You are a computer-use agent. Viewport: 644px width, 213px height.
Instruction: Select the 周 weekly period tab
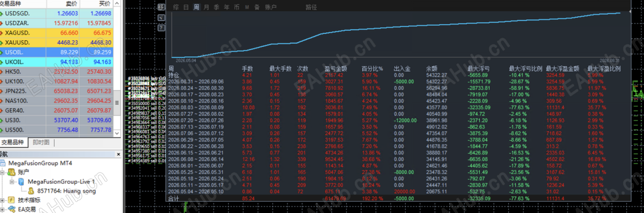(196, 8)
